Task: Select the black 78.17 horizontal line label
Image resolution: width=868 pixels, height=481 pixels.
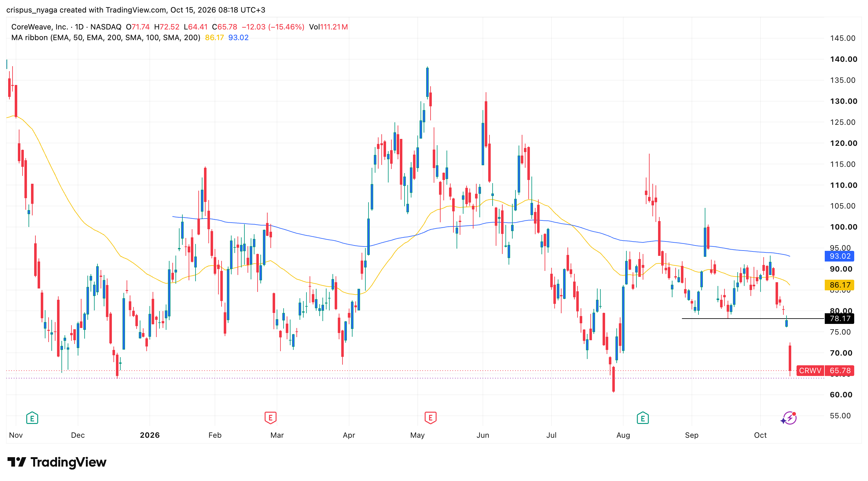Action: tap(839, 318)
